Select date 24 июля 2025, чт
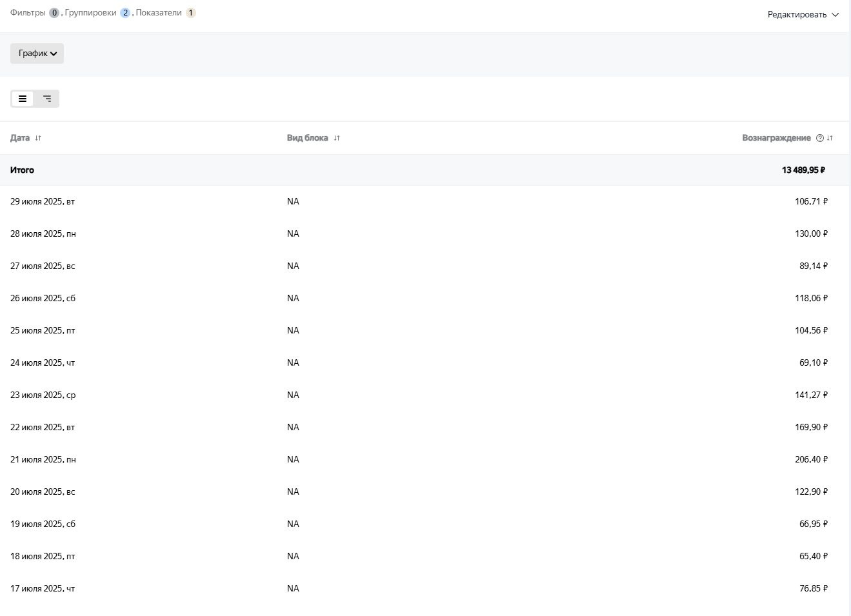This screenshot has height=616, width=851. (x=43, y=363)
